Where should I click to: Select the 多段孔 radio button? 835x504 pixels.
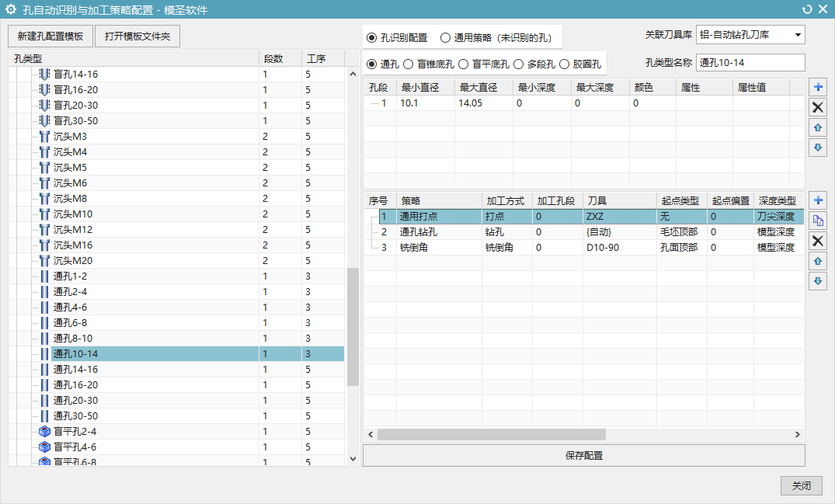pyautogui.click(x=519, y=64)
